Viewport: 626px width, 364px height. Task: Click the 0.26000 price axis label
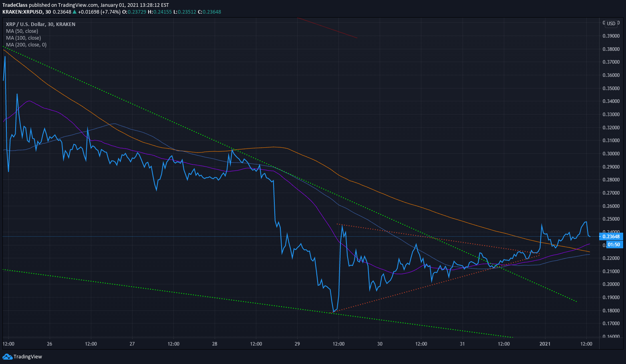pos(611,206)
